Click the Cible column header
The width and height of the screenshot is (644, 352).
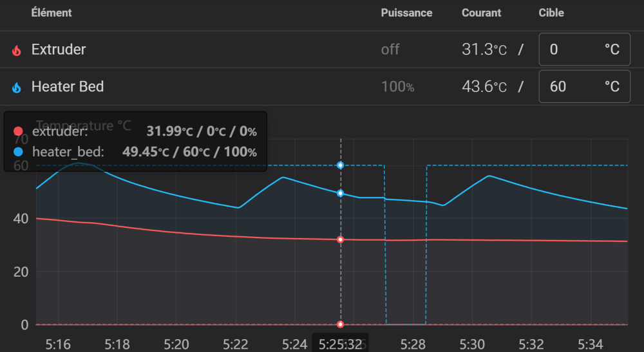(x=551, y=13)
